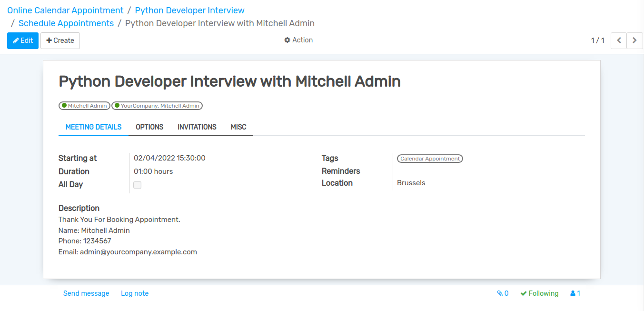Click the previous record arrow icon

[619, 40]
